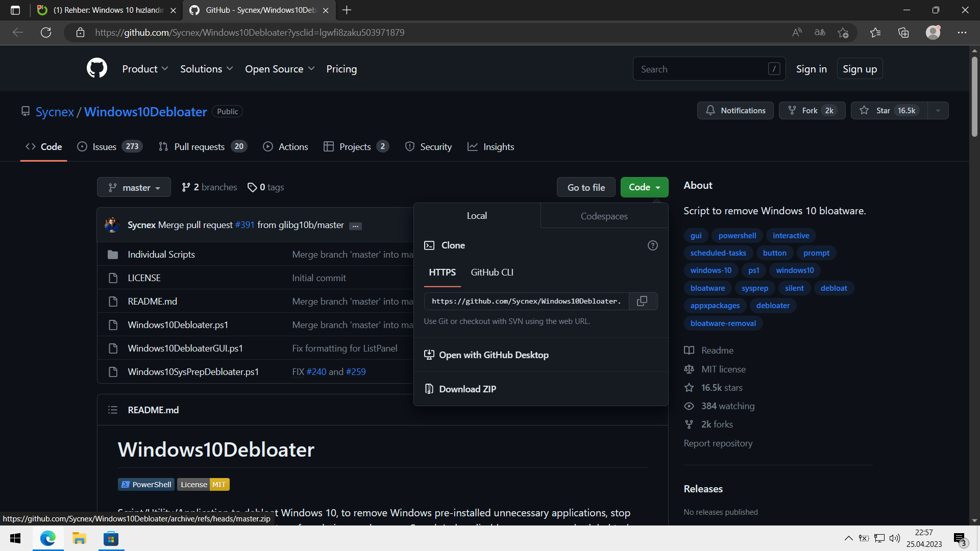Open Microsoft Store from the taskbar
The width and height of the screenshot is (980, 551).
click(111, 539)
